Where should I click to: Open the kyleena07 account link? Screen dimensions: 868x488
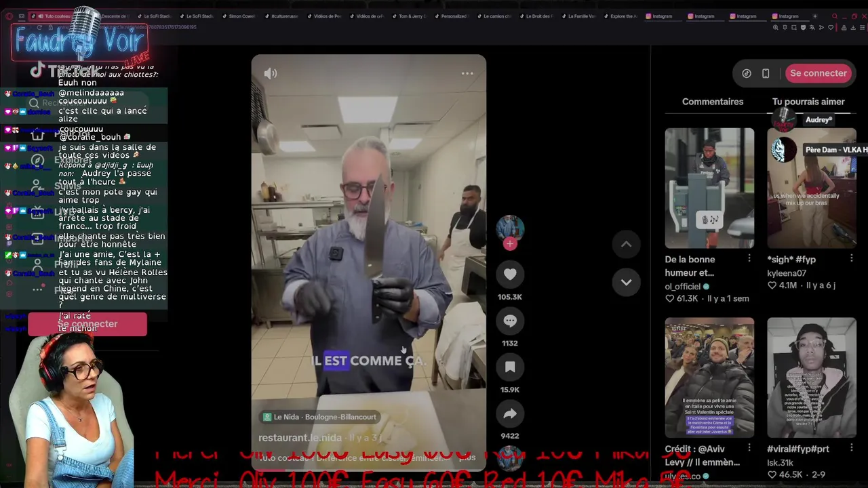click(x=787, y=273)
